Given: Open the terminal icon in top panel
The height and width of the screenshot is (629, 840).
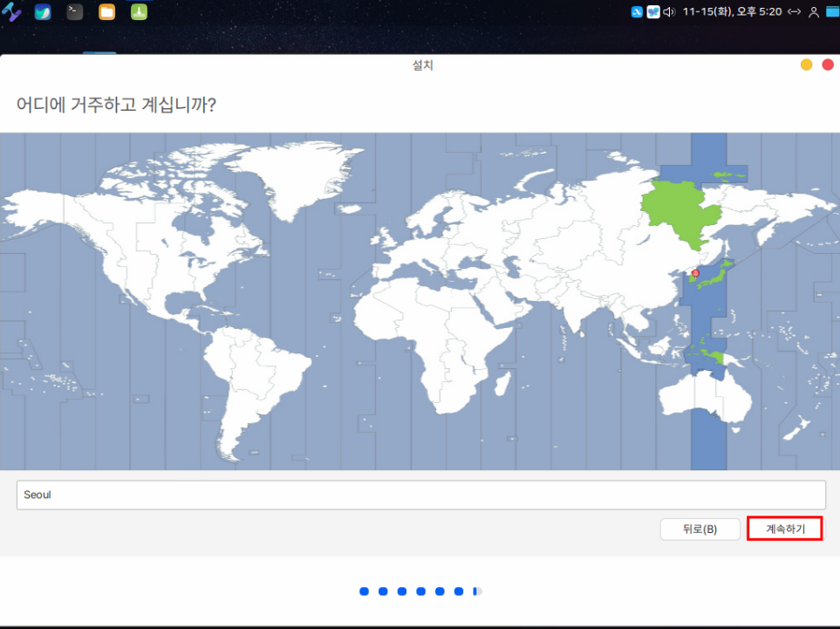Looking at the screenshot, I should (x=75, y=12).
